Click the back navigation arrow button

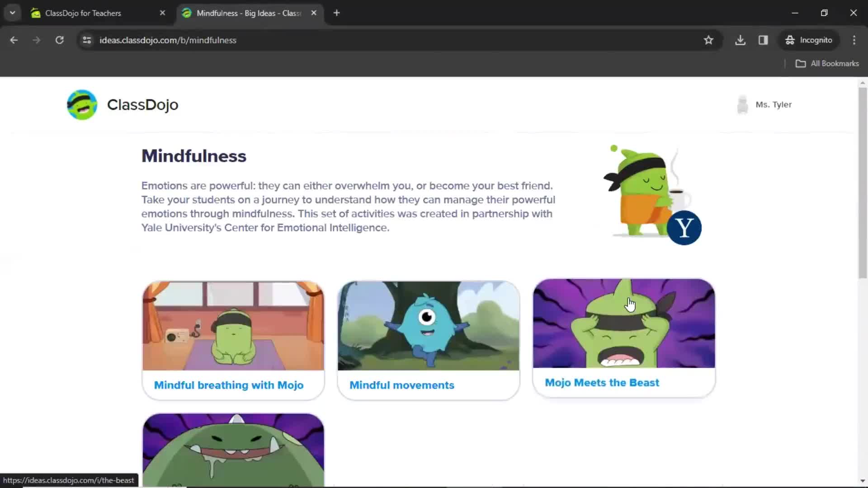coord(14,40)
